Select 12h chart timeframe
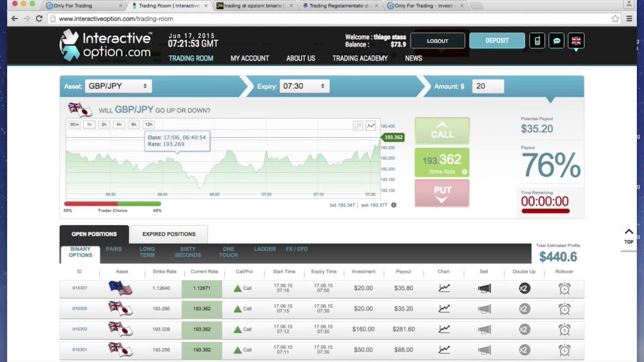The image size is (644, 362). [148, 124]
